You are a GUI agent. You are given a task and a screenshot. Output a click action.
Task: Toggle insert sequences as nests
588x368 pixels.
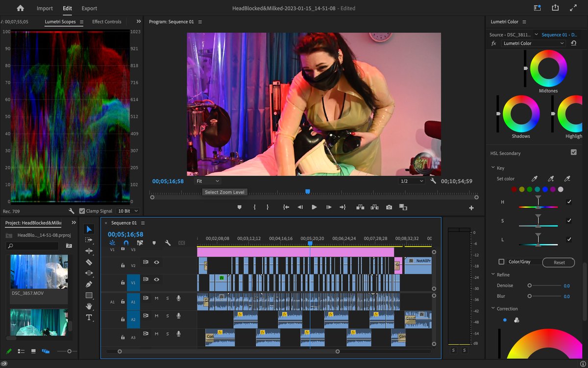112,243
